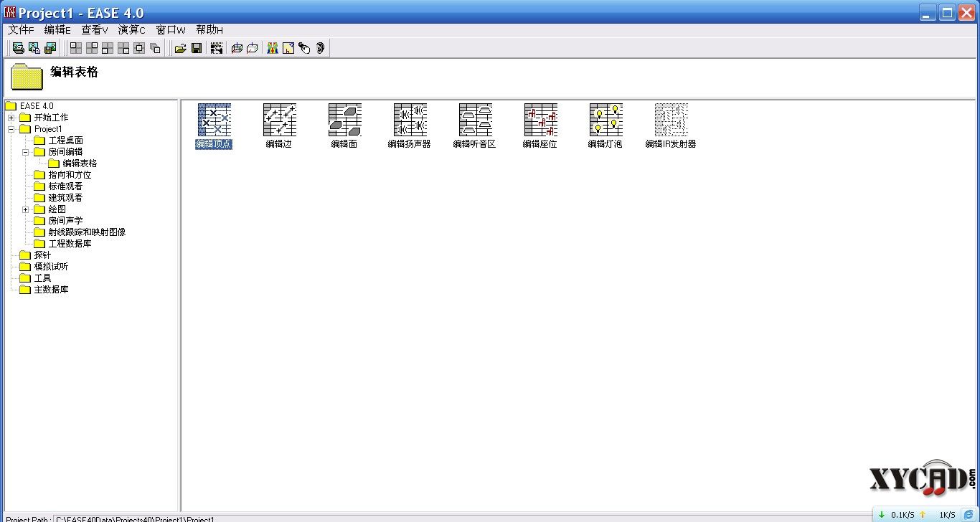Open the 编辑E menu
Screen dimensions: 980x522
[57, 30]
